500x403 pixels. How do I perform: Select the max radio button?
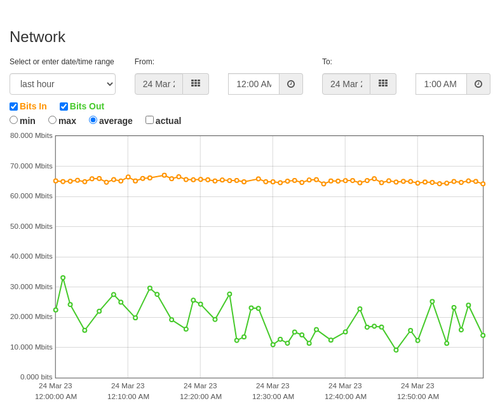[x=52, y=120]
